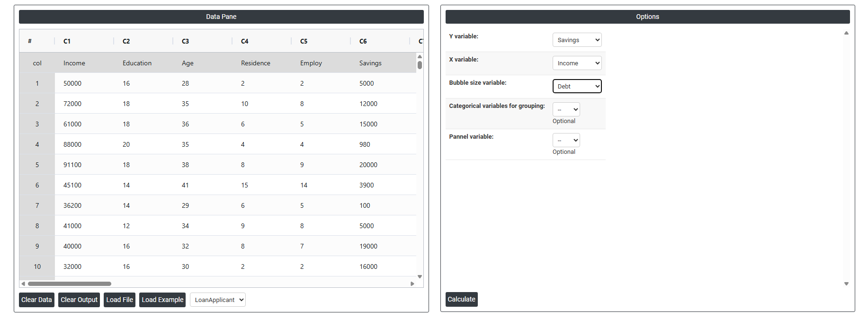The height and width of the screenshot is (320, 868).
Task: Click the Load File button
Action: (x=119, y=300)
